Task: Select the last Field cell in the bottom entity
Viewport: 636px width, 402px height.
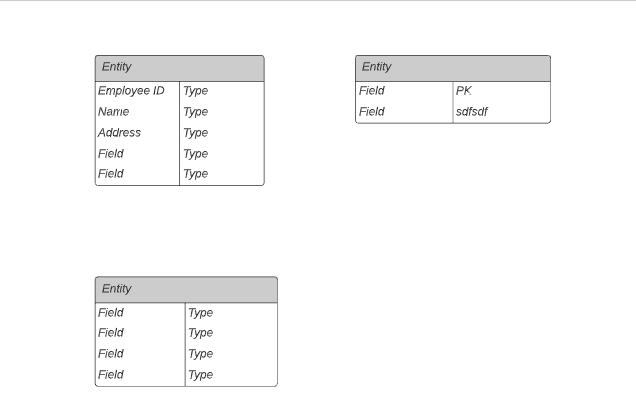Action: click(140, 375)
